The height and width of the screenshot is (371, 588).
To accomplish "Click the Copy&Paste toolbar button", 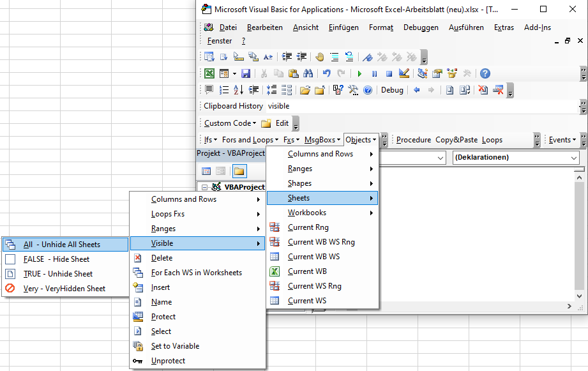I will tap(456, 140).
